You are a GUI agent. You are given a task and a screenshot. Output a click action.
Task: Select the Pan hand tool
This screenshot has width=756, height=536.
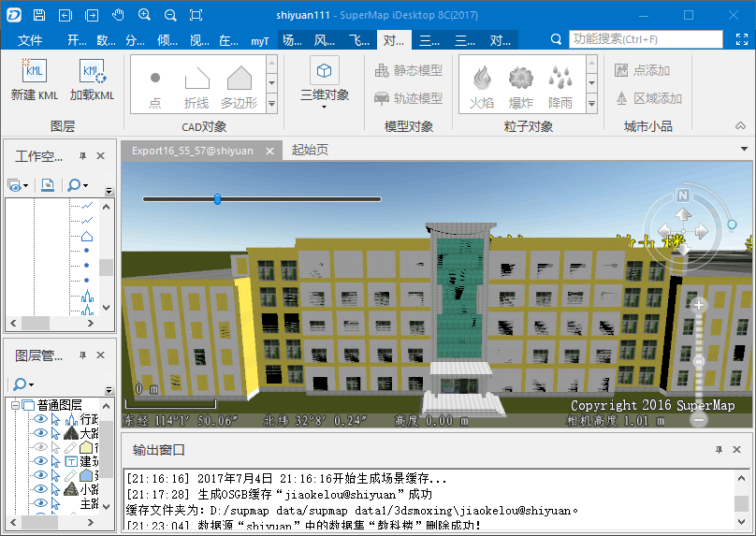pyautogui.click(x=118, y=15)
